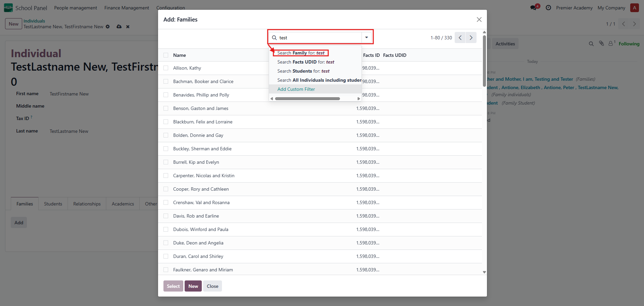This screenshot has width=644, height=306.
Task: Switch to the Relationships tab
Action: pyautogui.click(x=87, y=204)
